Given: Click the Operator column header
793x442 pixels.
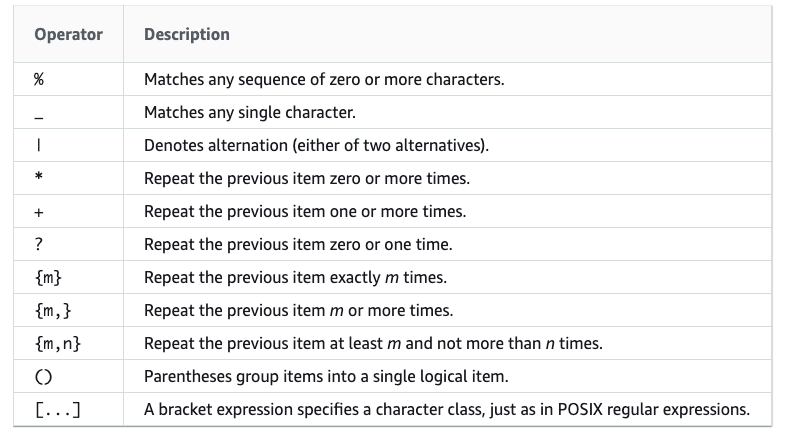Looking at the screenshot, I should (x=68, y=34).
